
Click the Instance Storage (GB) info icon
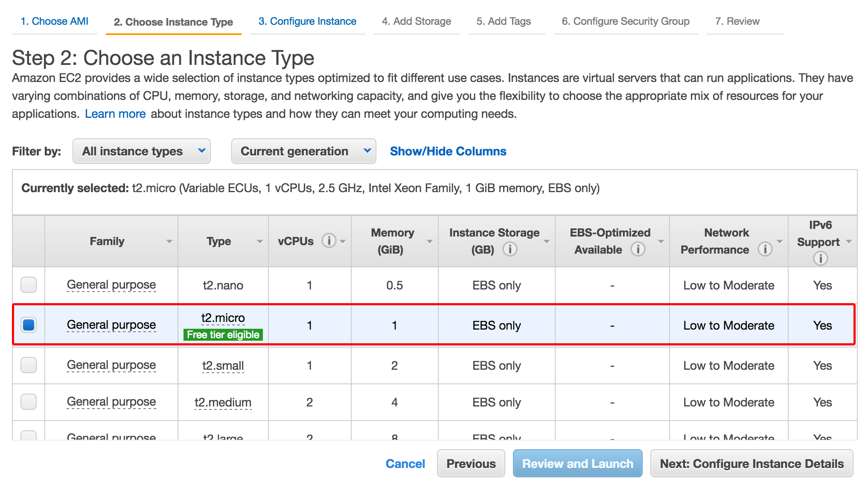coord(510,249)
